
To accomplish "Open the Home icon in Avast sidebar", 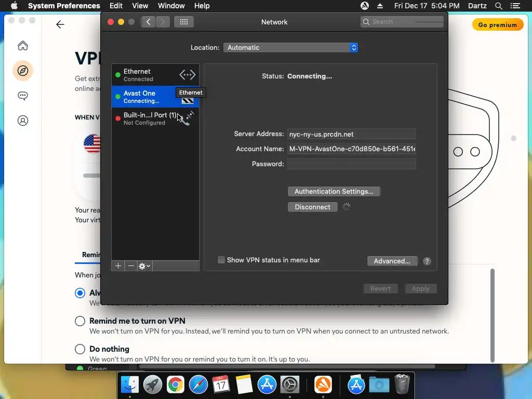I will tap(23, 46).
